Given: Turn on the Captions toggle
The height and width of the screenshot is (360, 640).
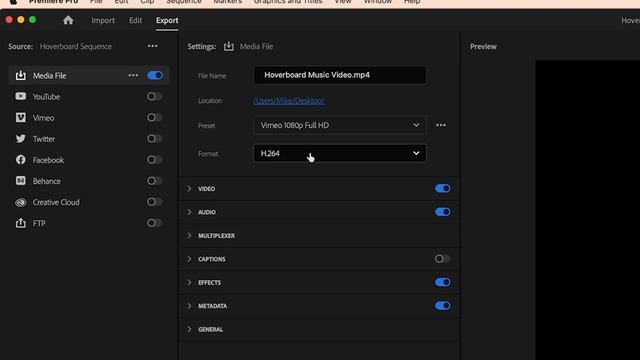Looking at the screenshot, I should pyautogui.click(x=442, y=259).
